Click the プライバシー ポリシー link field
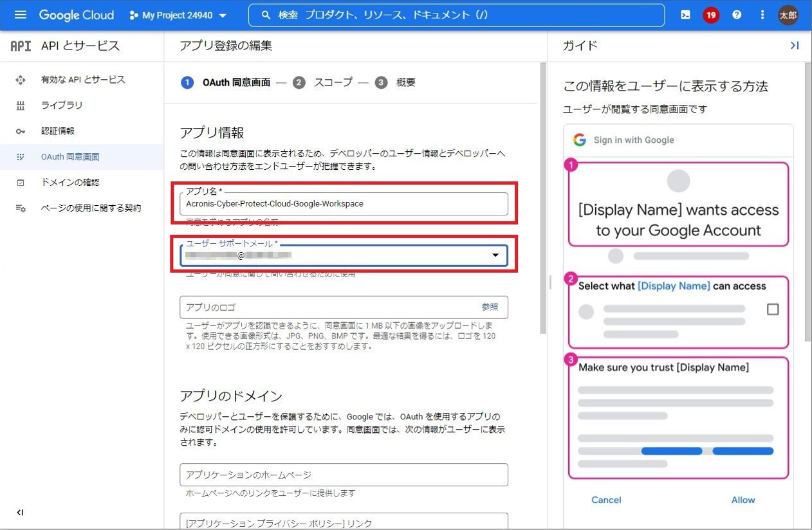This screenshot has width=812, height=530. click(x=344, y=522)
